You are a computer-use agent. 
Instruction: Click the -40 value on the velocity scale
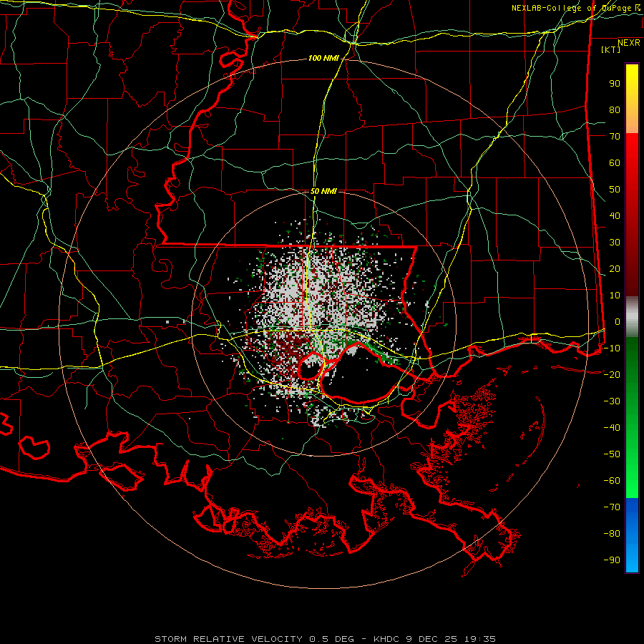(x=612, y=428)
